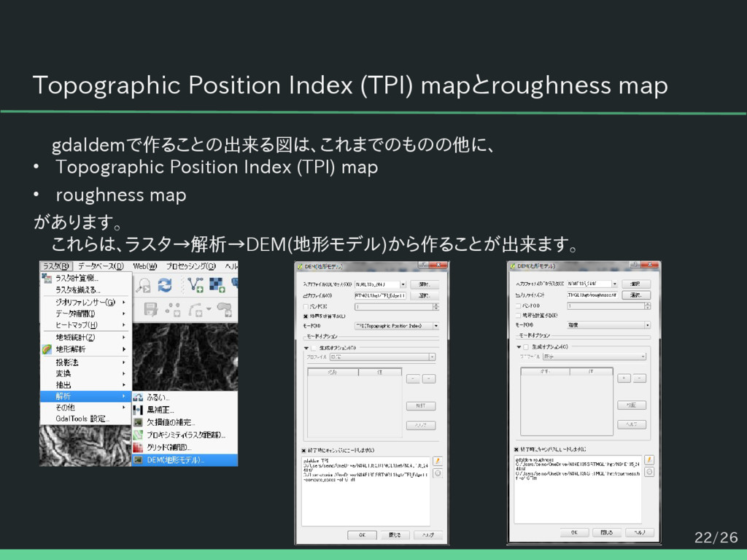Click the add point feature icon
Viewport: 747px width, 560px height.
(173, 309)
